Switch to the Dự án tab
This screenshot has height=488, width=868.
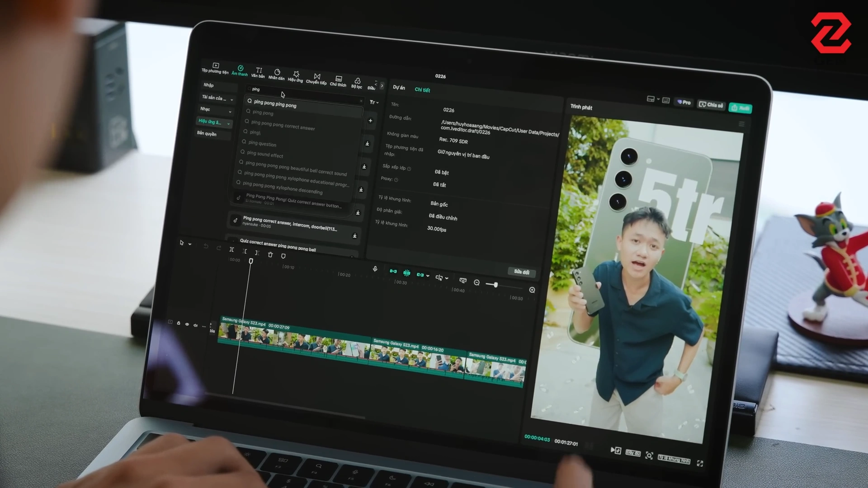[399, 87]
